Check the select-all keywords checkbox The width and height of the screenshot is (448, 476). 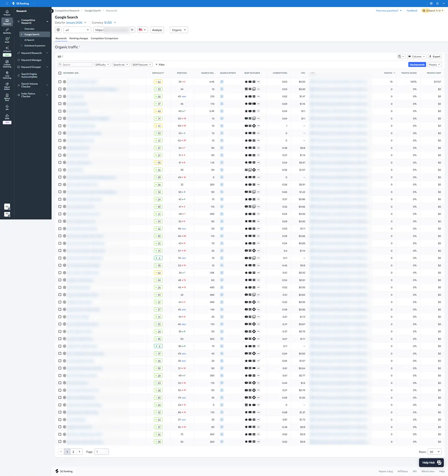pos(60,73)
